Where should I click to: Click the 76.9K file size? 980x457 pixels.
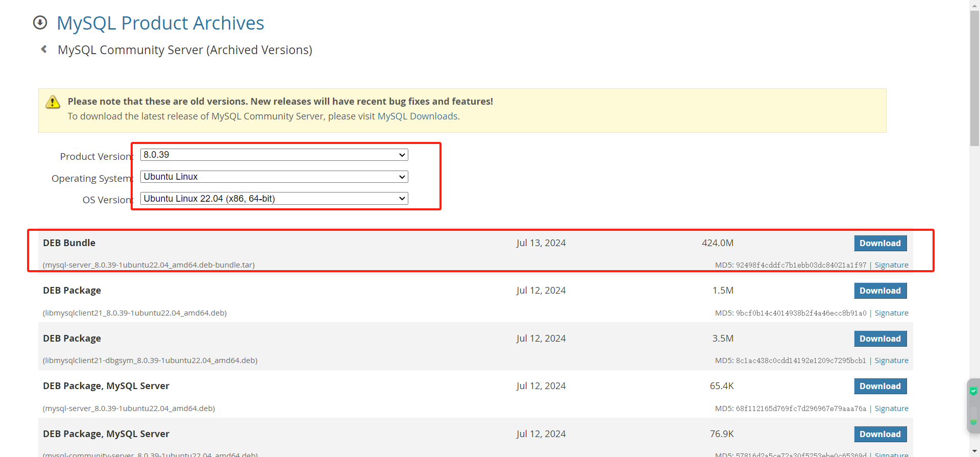(x=722, y=434)
